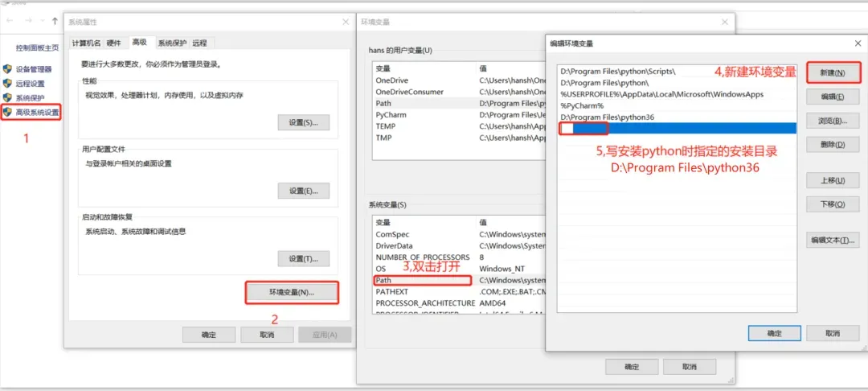The image size is (868, 391).
Task: Click 浏览(B) button
Action: [x=833, y=121]
